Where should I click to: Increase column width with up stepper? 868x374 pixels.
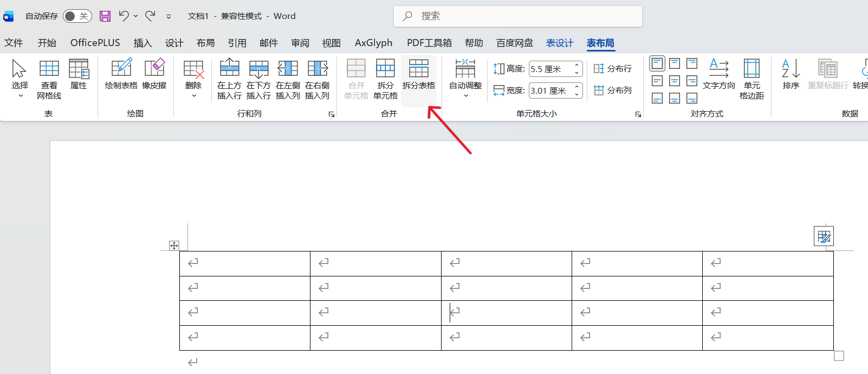click(577, 87)
